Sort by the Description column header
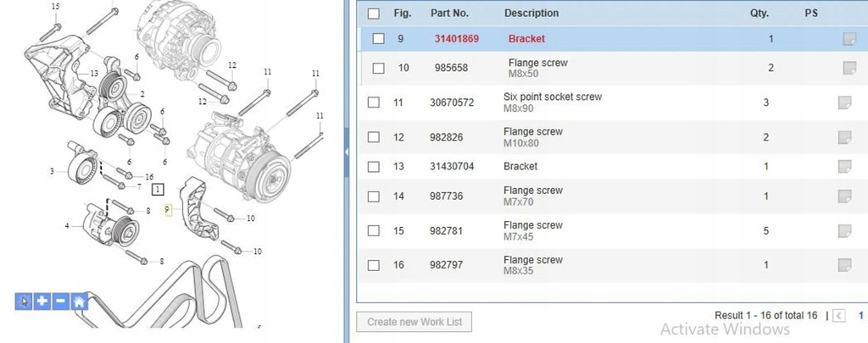 pyautogui.click(x=531, y=14)
